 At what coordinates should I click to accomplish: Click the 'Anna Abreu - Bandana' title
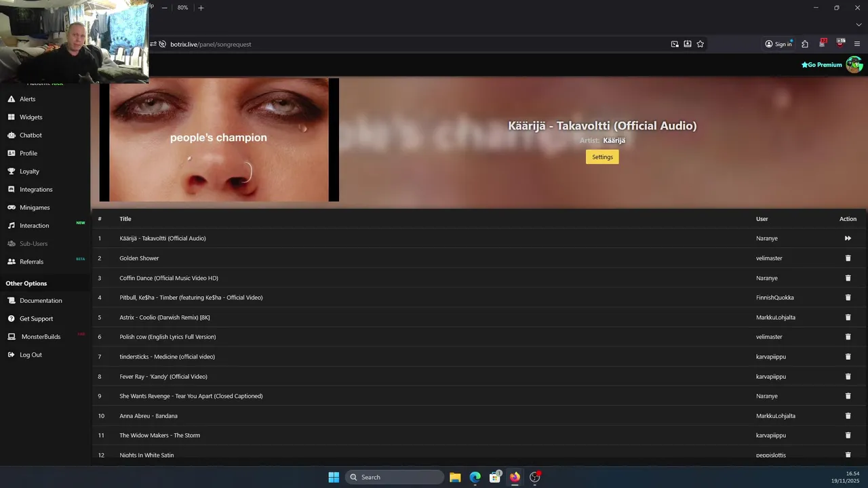pos(149,415)
